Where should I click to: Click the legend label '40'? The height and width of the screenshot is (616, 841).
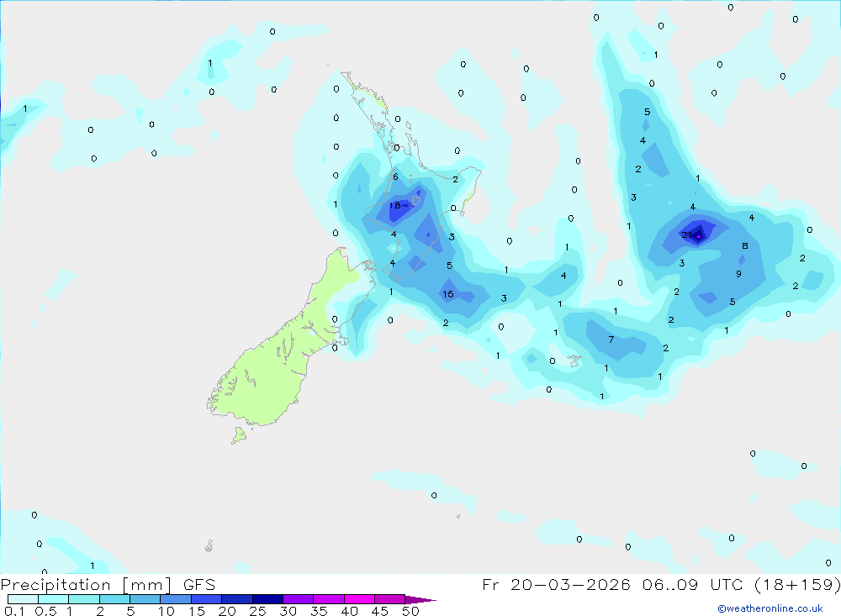pos(349,611)
